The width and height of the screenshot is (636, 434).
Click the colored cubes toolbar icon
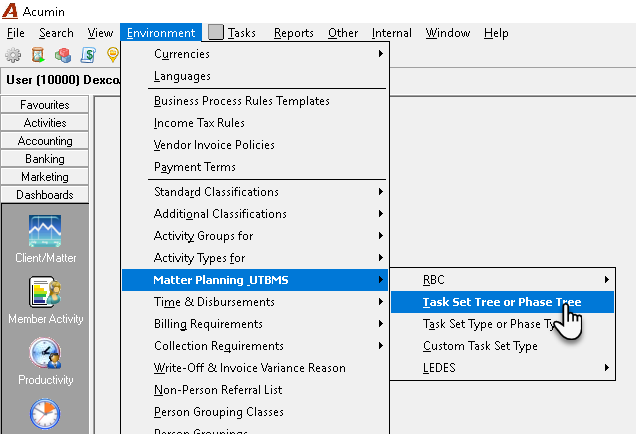point(63,55)
